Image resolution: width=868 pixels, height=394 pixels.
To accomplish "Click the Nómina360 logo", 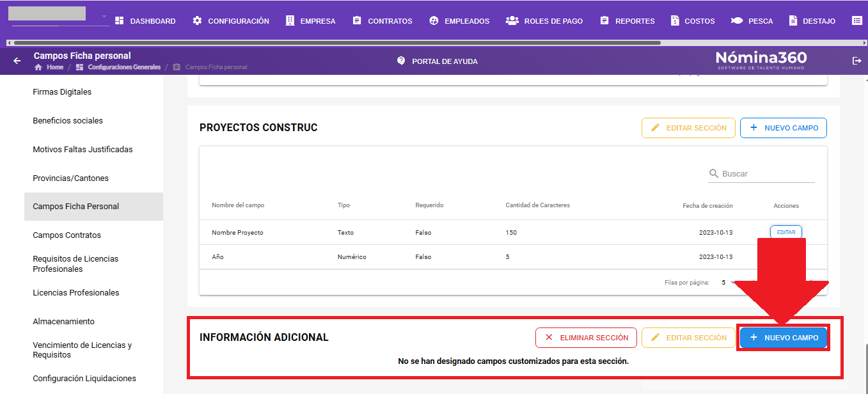I will [x=761, y=60].
